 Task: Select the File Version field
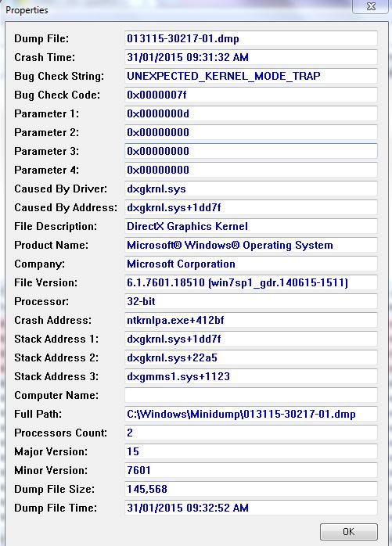[251, 282]
